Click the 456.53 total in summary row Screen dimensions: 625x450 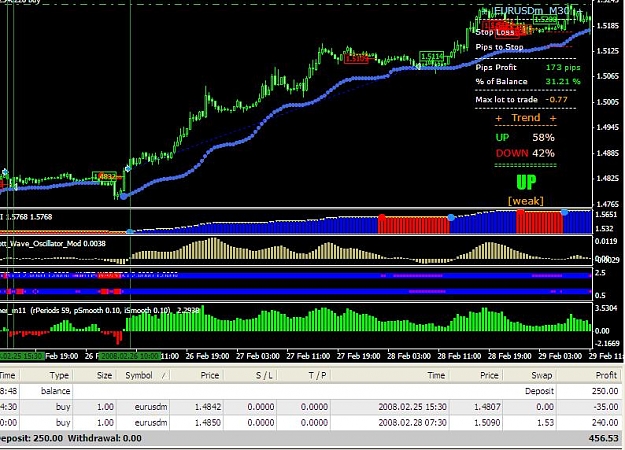pos(603,438)
